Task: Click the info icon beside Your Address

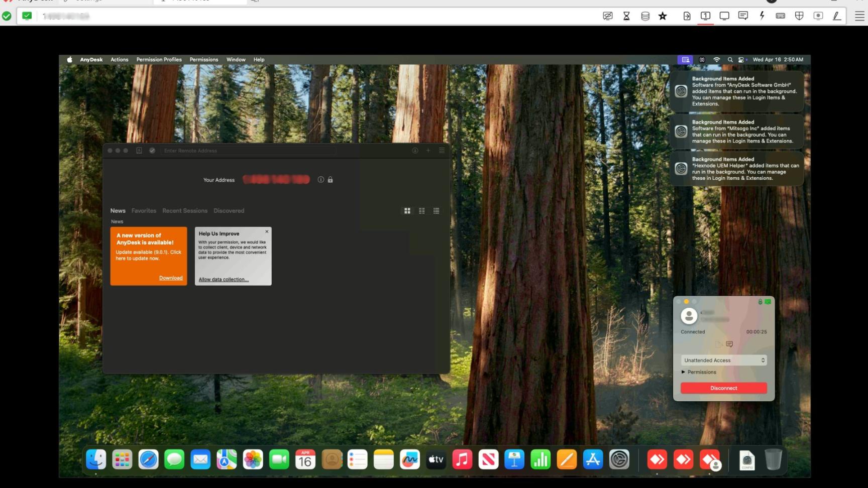Action: pyautogui.click(x=320, y=180)
